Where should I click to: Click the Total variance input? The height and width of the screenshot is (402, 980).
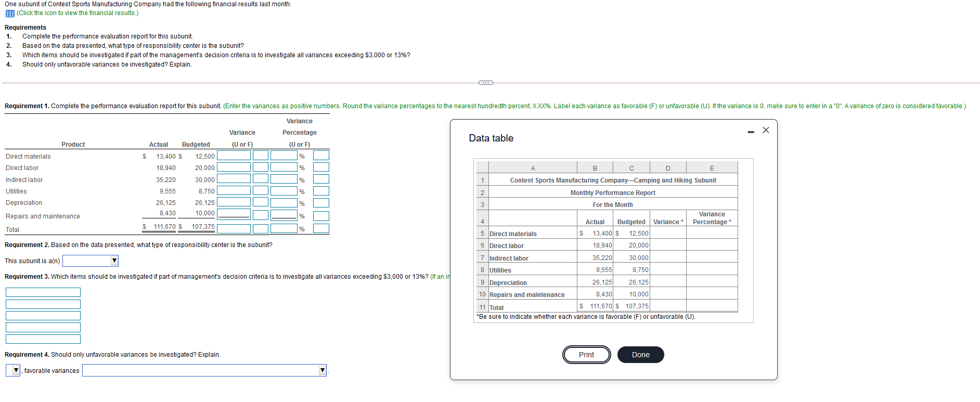(x=234, y=228)
